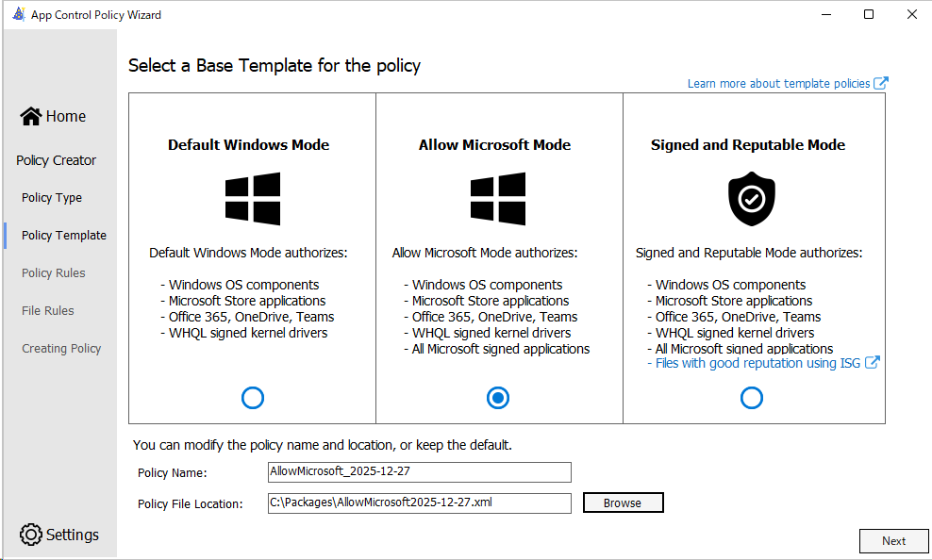The height and width of the screenshot is (560, 932).
Task: Open Policy Rules step in sidebar
Action: tap(54, 273)
